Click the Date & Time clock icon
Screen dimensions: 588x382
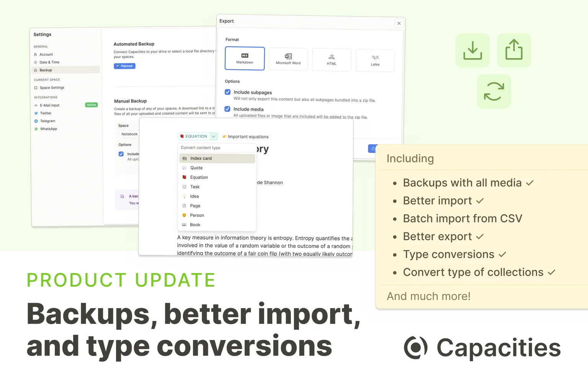[x=36, y=62]
